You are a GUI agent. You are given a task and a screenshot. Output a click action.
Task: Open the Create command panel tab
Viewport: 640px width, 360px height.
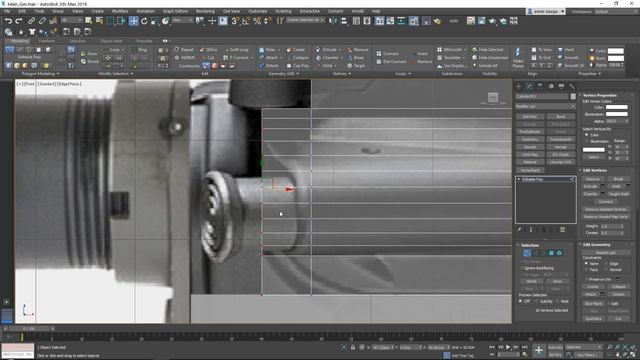[519, 86]
